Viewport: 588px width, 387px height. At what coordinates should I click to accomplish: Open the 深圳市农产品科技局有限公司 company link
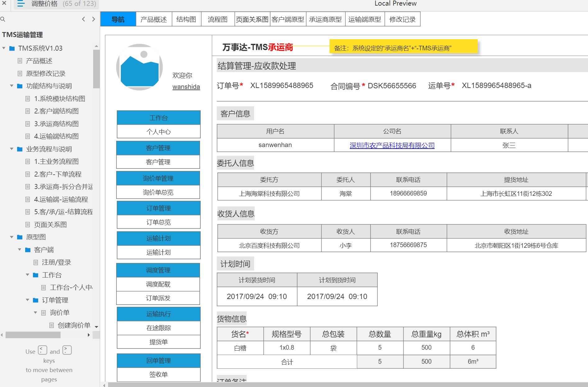[x=392, y=145]
